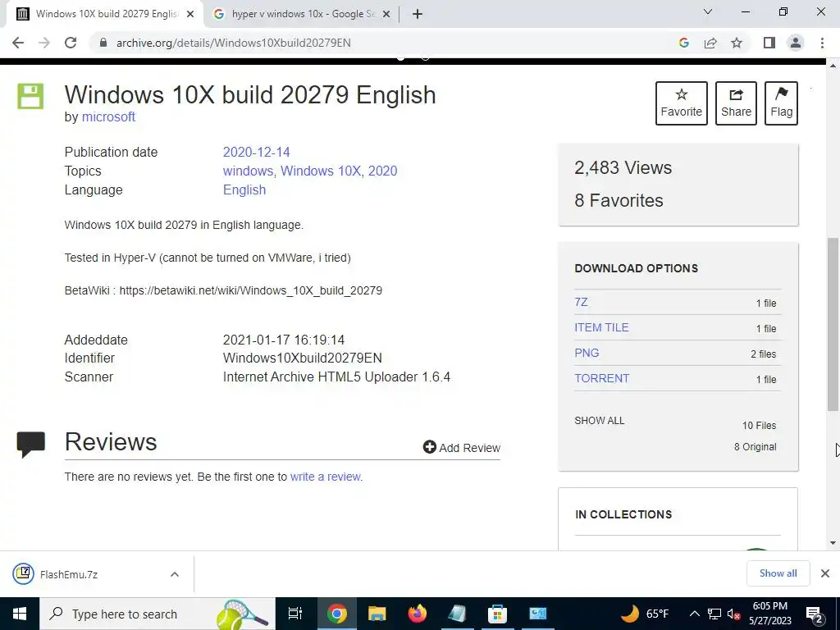
Task: Click the Google icon in address bar
Action: 683,43
